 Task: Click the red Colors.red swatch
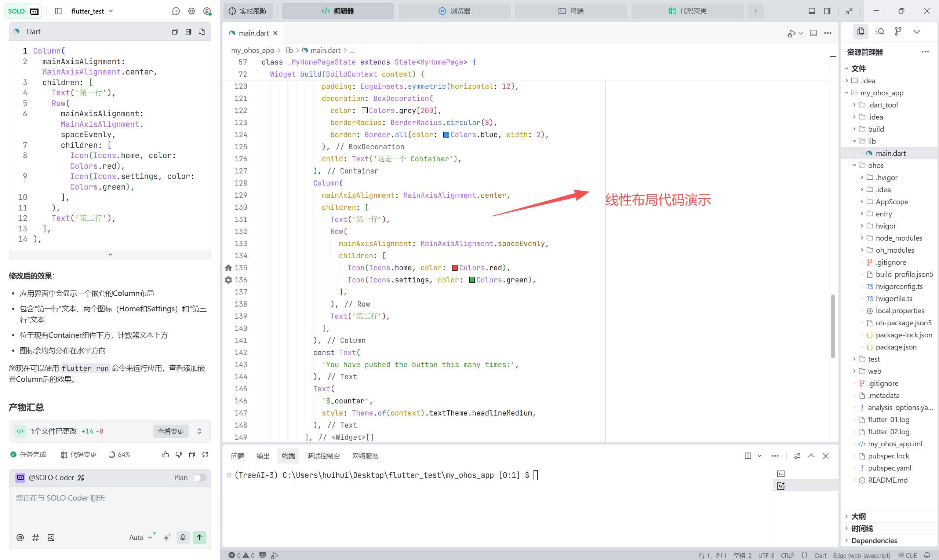coord(455,268)
